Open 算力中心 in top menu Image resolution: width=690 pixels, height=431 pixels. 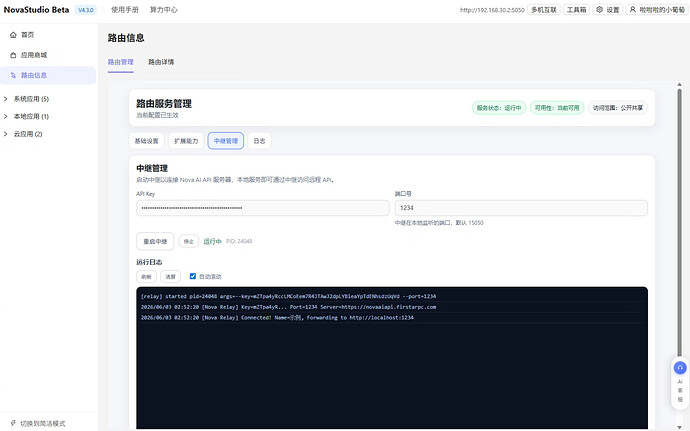164,10
